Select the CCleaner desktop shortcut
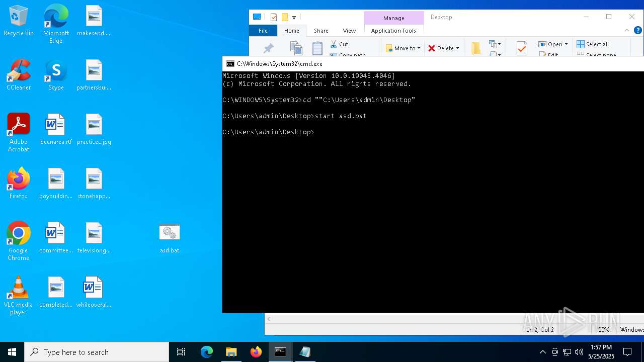Image resolution: width=644 pixels, height=362 pixels. click(x=19, y=75)
